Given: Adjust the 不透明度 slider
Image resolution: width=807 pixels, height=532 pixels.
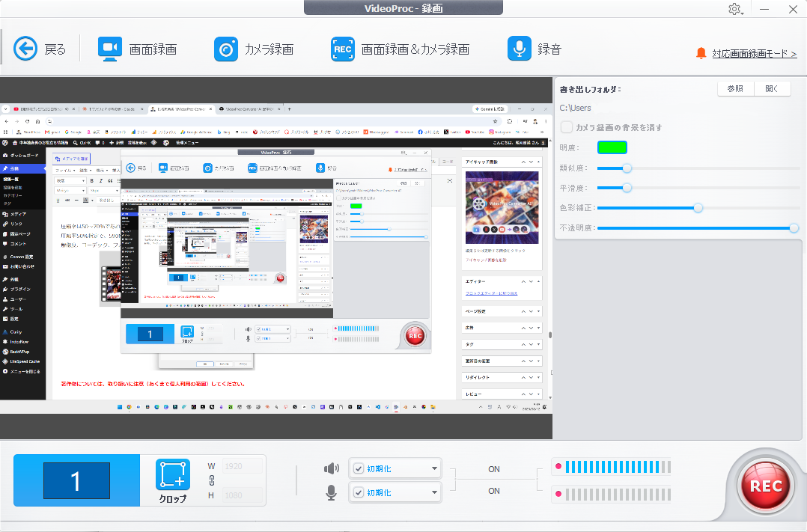Looking at the screenshot, I should coord(794,228).
